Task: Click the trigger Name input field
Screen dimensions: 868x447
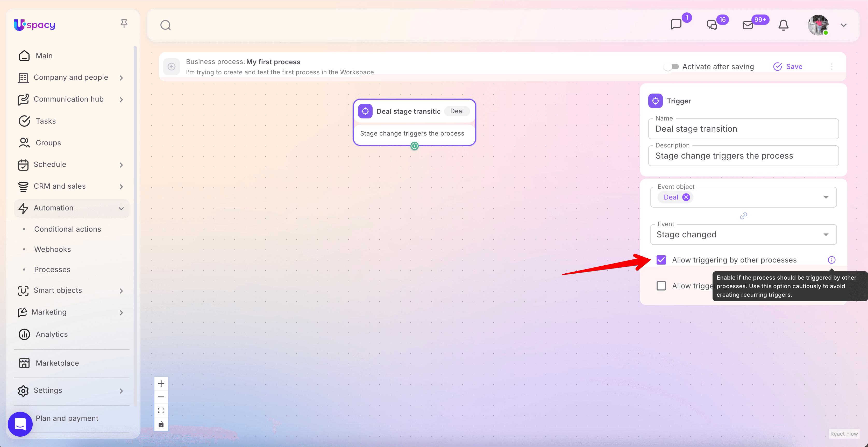Action: click(743, 129)
